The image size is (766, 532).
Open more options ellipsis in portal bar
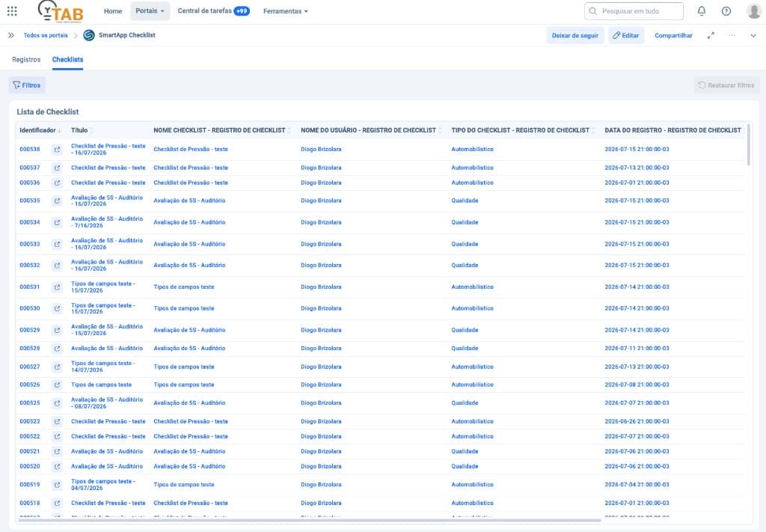[x=732, y=35]
